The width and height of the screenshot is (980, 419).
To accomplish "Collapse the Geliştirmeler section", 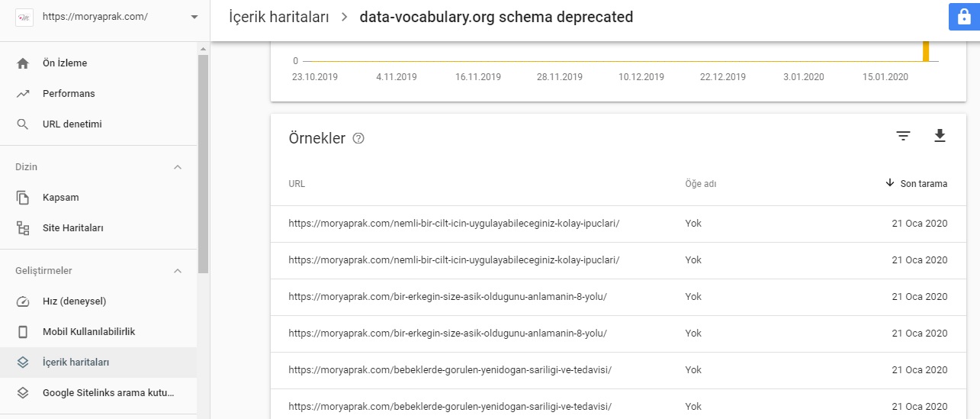I will (178, 271).
